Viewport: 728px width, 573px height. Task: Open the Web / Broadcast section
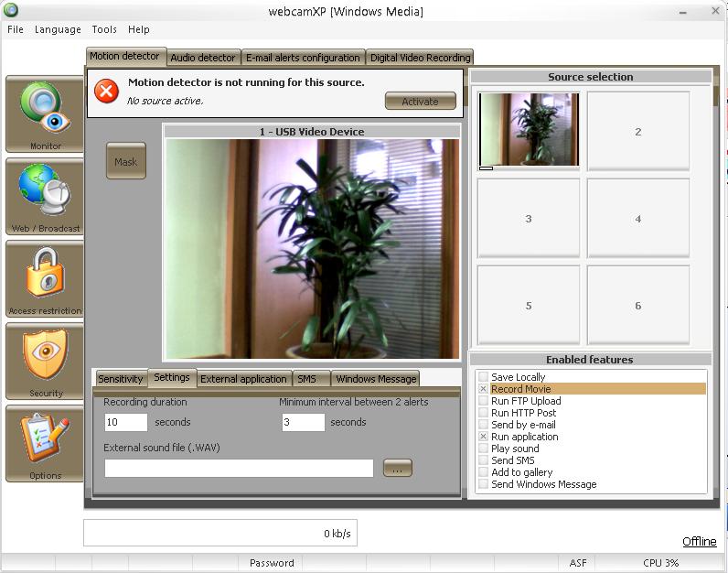point(45,197)
